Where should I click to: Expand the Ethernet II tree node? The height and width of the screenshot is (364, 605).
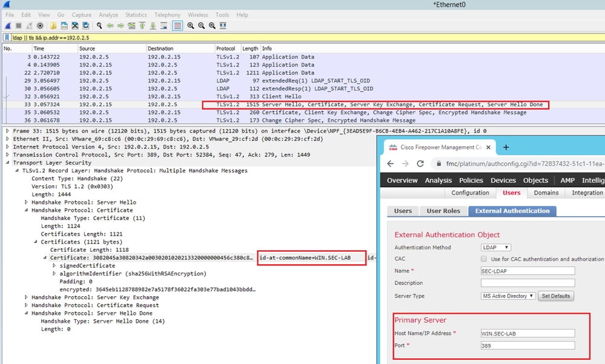pos(8,139)
